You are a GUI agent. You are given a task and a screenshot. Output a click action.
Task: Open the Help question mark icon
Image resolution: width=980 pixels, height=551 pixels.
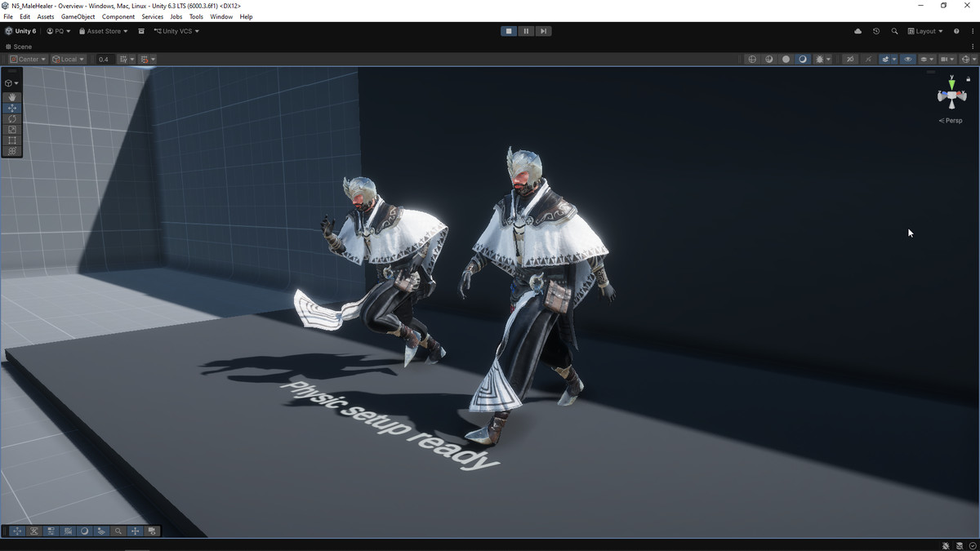pyautogui.click(x=956, y=31)
